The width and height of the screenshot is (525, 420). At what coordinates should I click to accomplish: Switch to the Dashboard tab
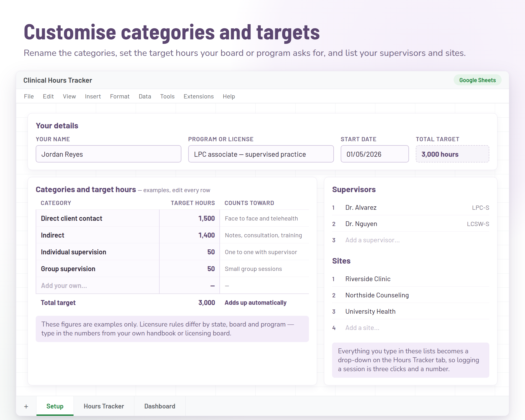160,406
